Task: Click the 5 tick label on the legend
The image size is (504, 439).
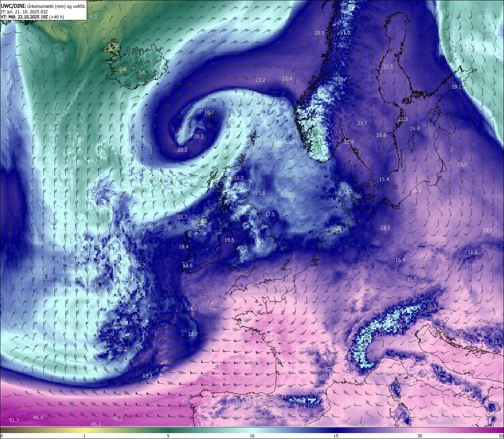Action: point(168,436)
